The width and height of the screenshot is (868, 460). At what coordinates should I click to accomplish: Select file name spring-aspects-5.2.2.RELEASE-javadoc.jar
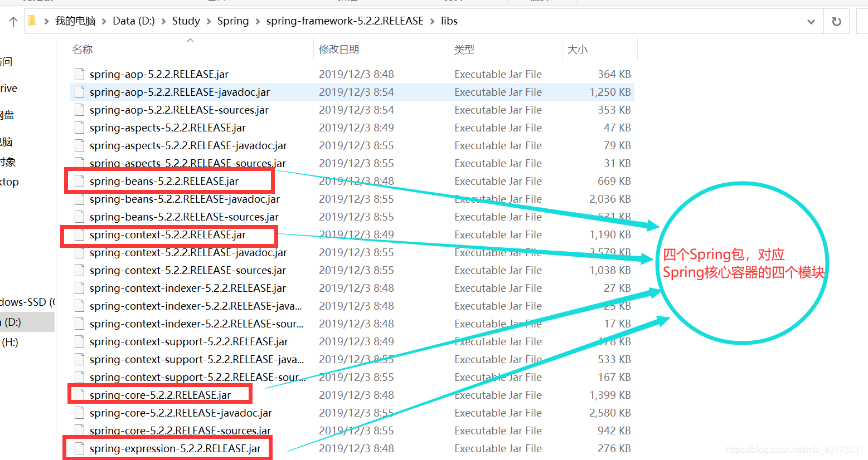pos(188,145)
